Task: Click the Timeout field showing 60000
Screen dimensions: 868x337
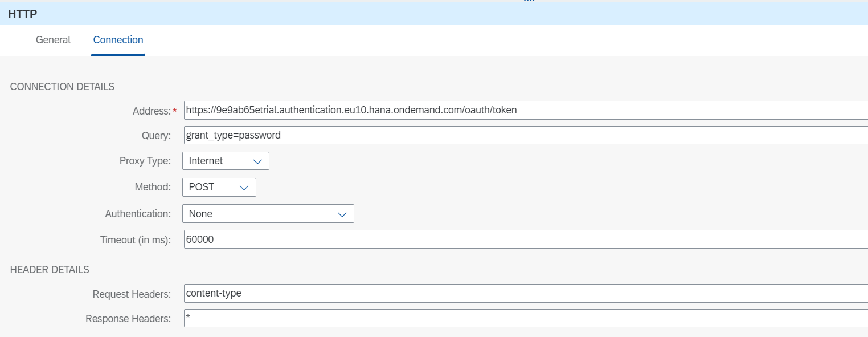Action: click(x=526, y=239)
